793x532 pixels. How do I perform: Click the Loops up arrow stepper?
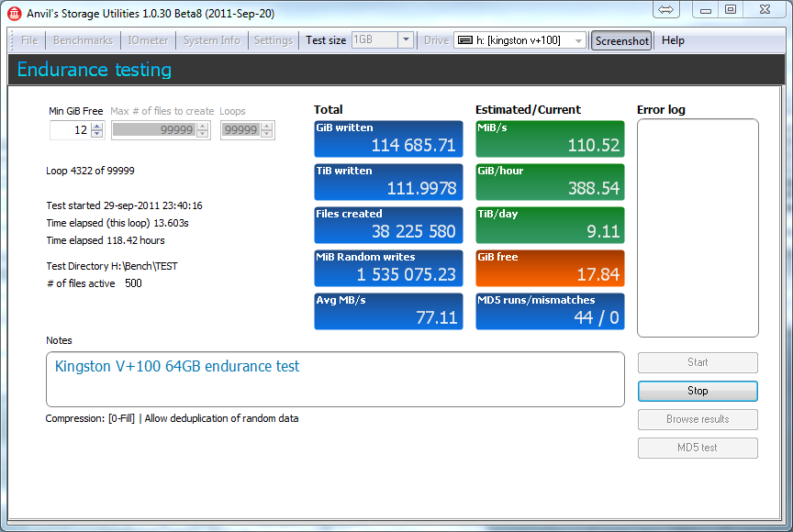tap(267, 126)
